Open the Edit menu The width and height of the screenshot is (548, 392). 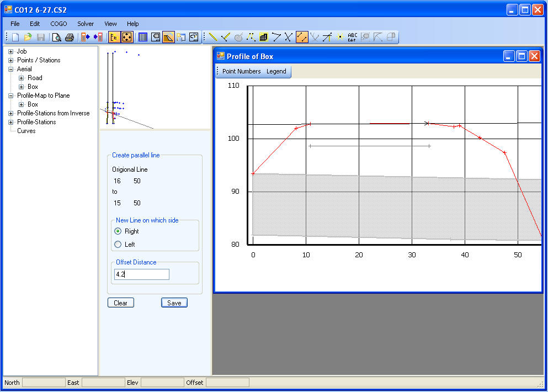coord(35,24)
